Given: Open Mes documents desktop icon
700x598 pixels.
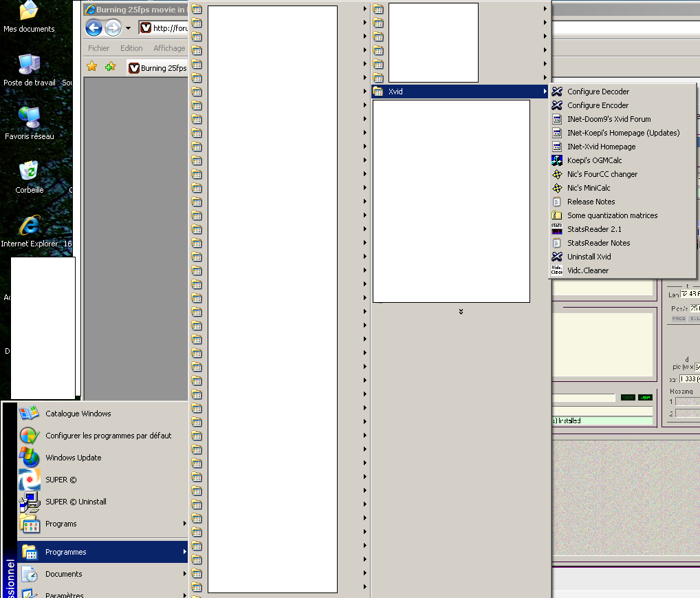Looking at the screenshot, I should pos(29,17).
